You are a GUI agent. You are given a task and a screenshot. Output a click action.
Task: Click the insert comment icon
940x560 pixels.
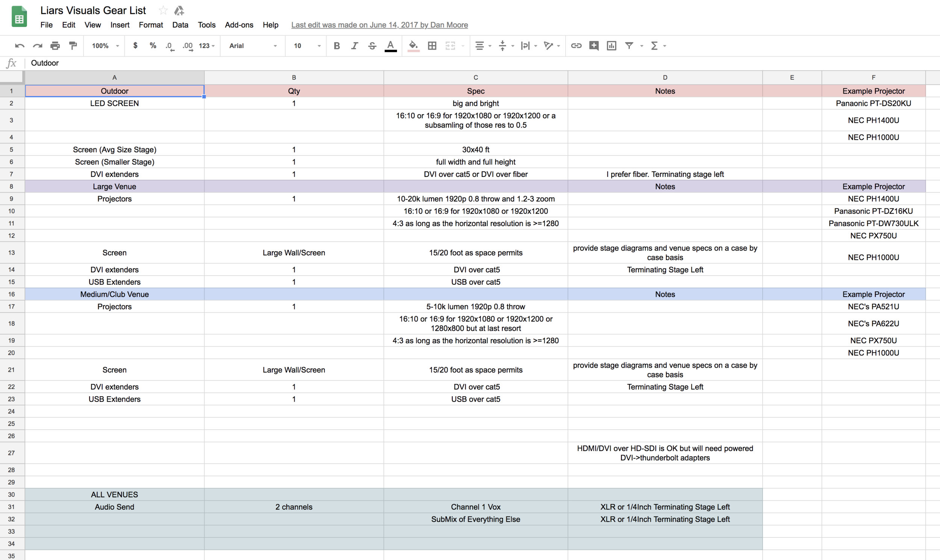(594, 46)
